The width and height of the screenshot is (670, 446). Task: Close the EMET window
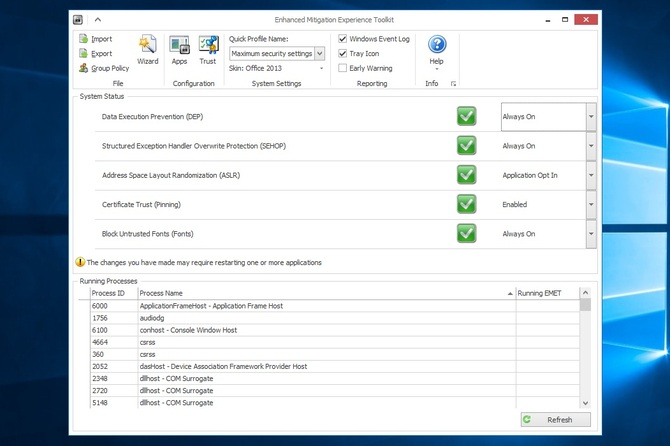(x=586, y=20)
